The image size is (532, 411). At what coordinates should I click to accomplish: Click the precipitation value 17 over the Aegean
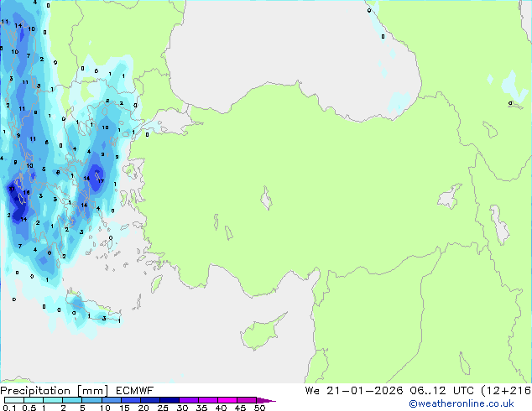click(100, 180)
